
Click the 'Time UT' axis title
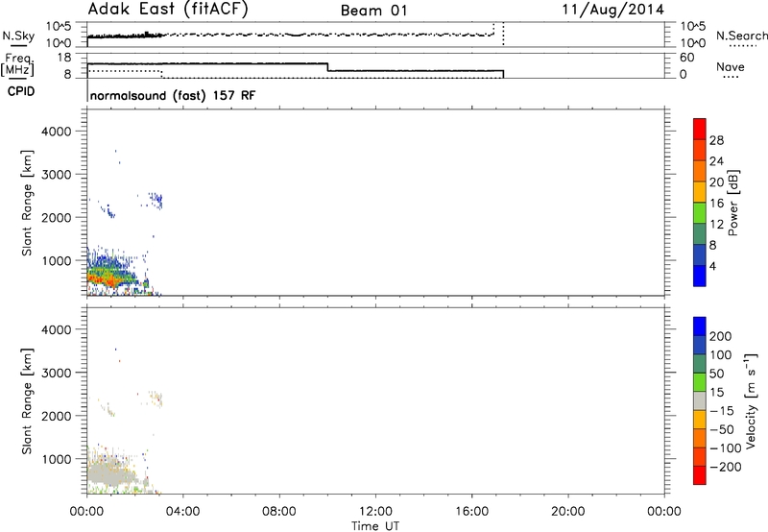pyautogui.click(x=375, y=526)
